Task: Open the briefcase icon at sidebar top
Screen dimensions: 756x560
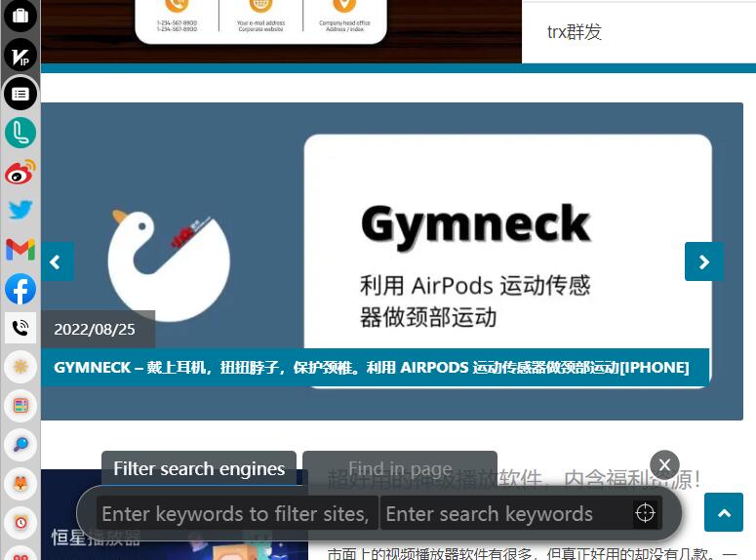Action: click(20, 16)
